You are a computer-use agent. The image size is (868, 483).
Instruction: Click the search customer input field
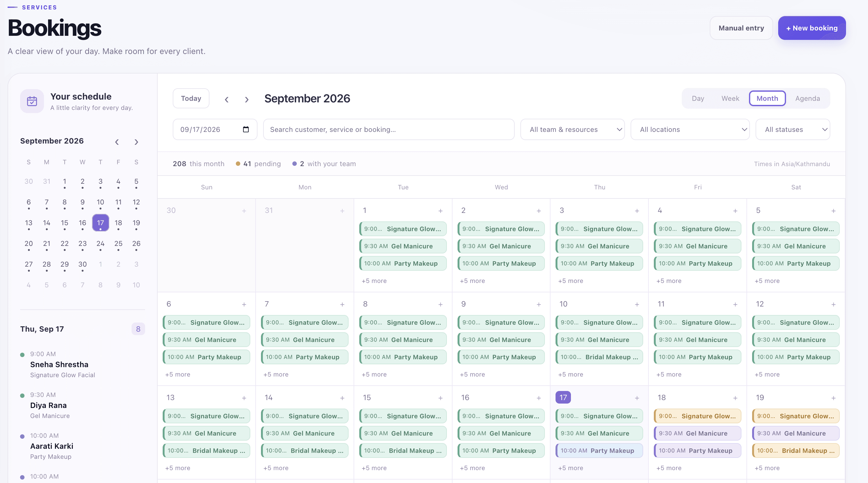click(388, 129)
